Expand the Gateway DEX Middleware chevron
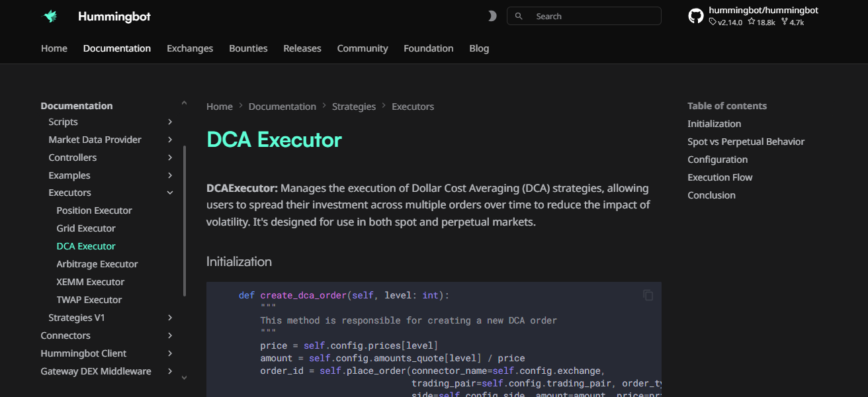The width and height of the screenshot is (868, 397). click(170, 371)
